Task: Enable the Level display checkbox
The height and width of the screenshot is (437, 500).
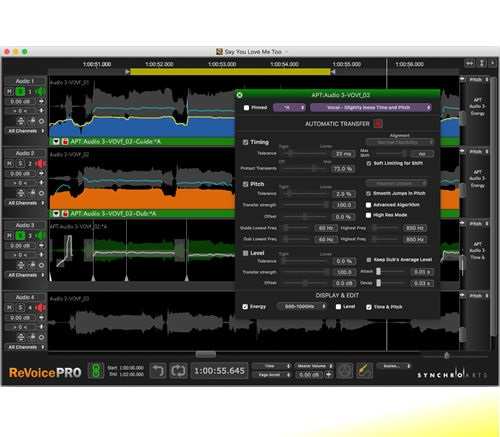Action: click(x=338, y=307)
